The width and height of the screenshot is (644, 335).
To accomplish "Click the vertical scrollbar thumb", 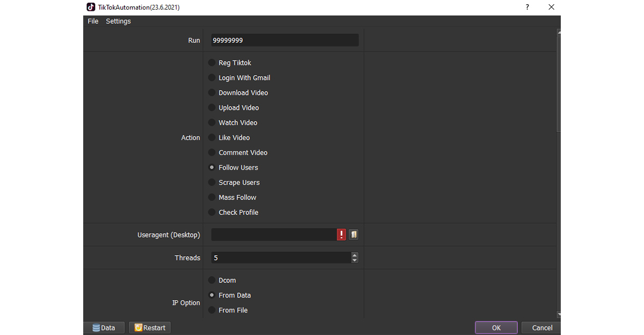I will coord(559,84).
